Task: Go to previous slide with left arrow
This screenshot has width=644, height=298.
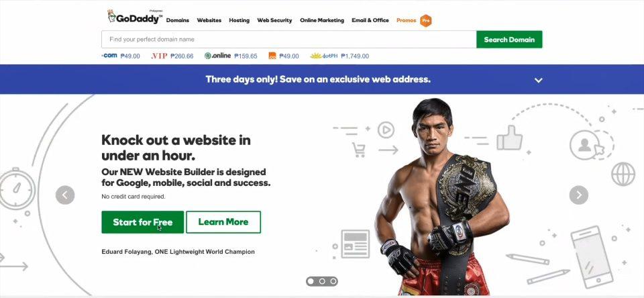Action: click(x=65, y=195)
